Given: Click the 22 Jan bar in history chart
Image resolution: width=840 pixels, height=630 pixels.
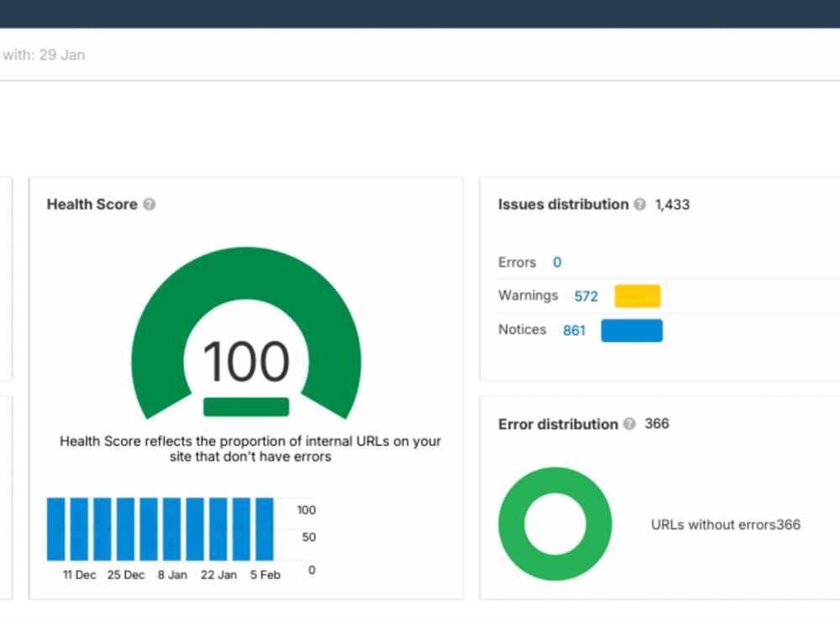Looking at the screenshot, I should (x=218, y=528).
